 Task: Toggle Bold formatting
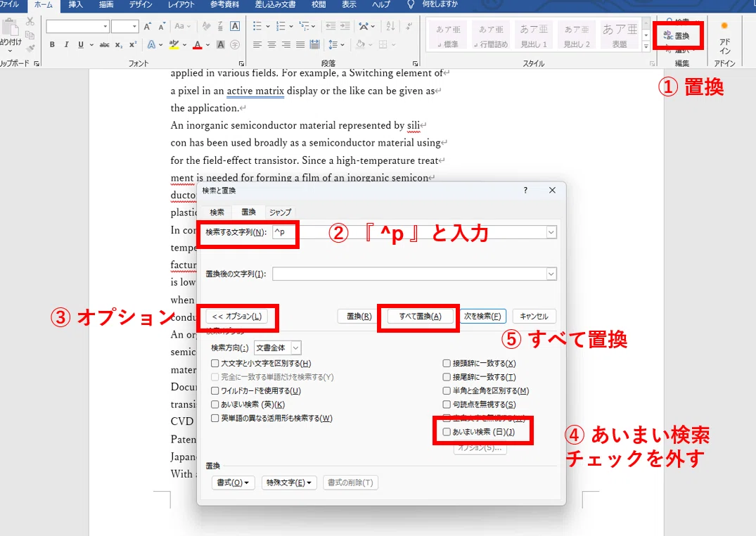[x=52, y=44]
